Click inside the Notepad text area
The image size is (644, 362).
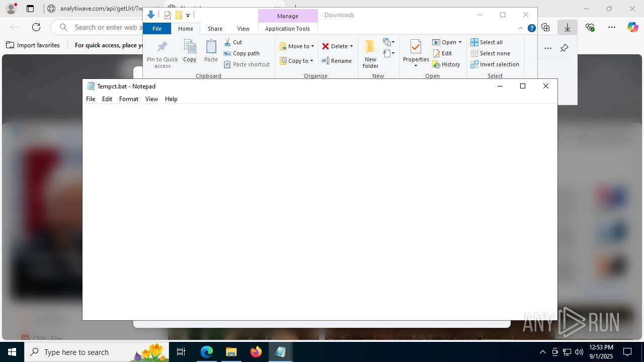coord(319,211)
